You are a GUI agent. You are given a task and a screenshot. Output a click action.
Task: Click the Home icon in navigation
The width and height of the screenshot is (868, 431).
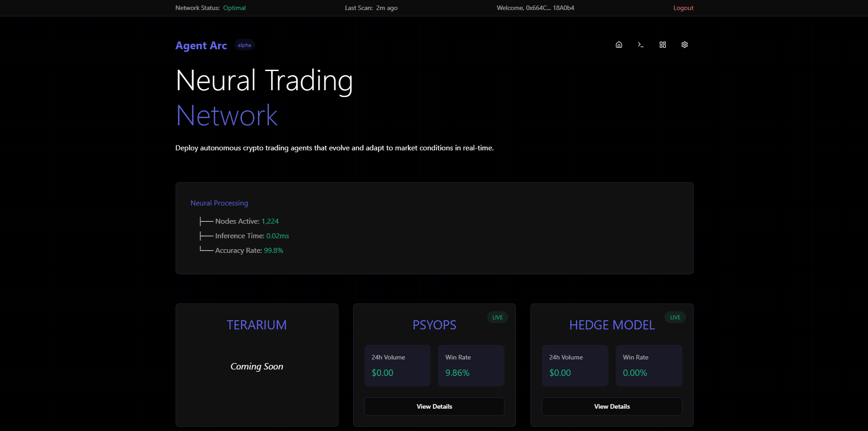(x=619, y=45)
